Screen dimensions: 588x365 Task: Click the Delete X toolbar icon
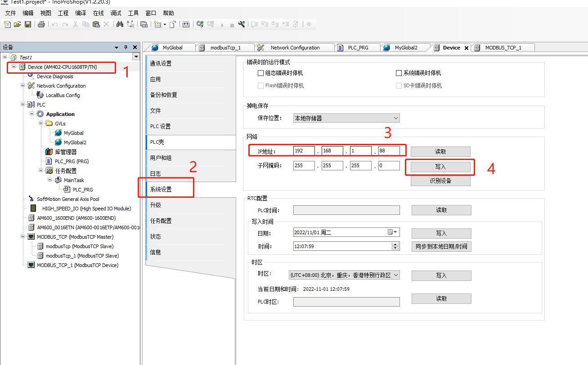(x=106, y=24)
